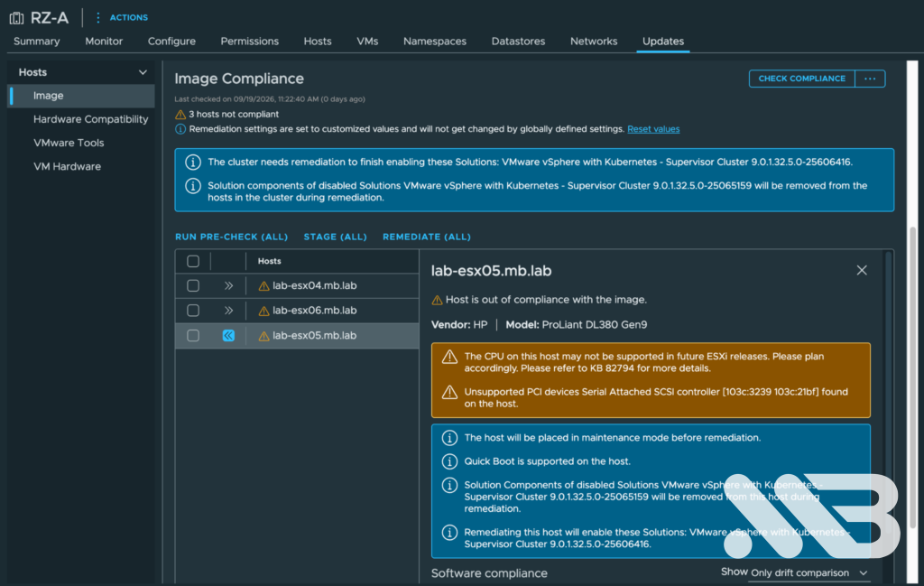
Task: Open VMware Tools in sidebar
Action: (69, 143)
